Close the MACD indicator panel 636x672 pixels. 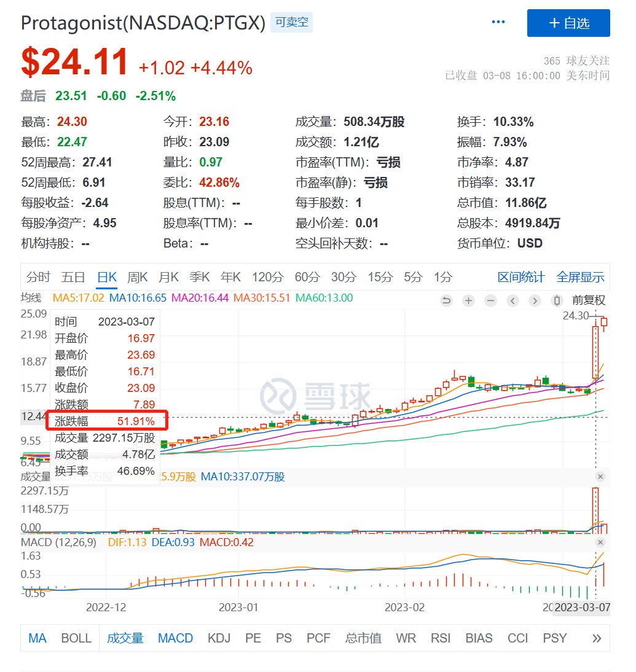click(600, 542)
